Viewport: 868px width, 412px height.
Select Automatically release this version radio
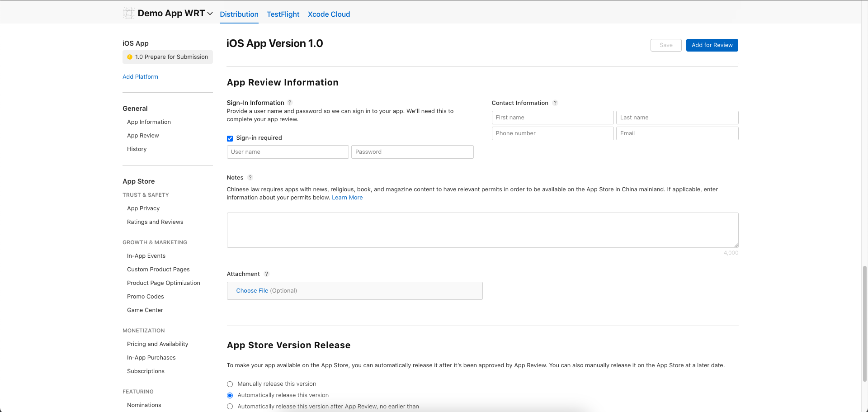[x=230, y=395]
